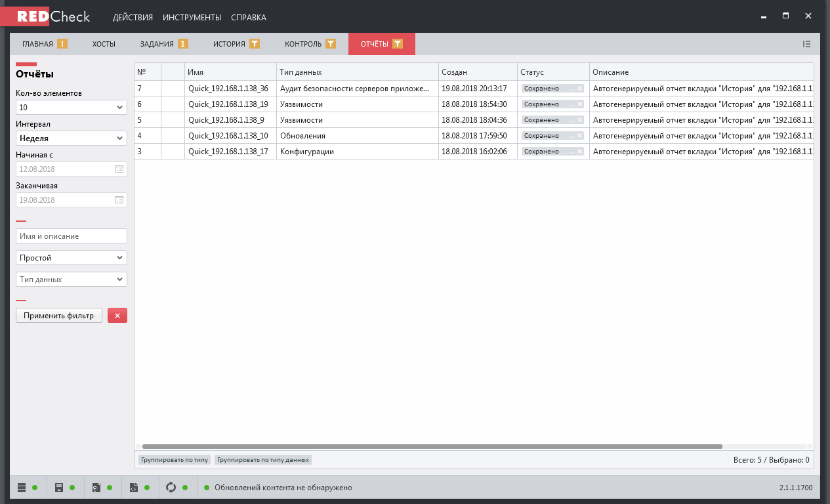Remove status of report Quick_192.168.1.138_36
The height and width of the screenshot is (504, 830).
(x=579, y=89)
